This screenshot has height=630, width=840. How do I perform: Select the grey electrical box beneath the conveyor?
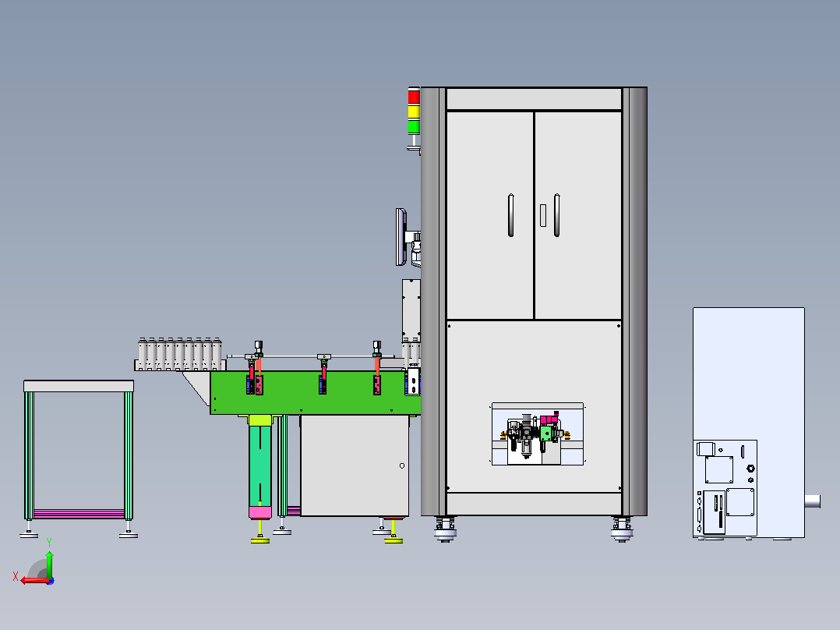(355, 465)
